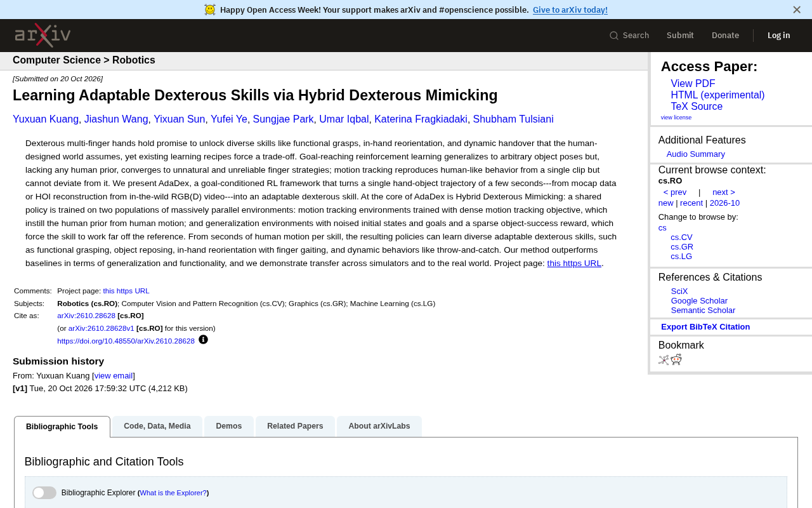Image resolution: width=812 pixels, height=508 pixels.
Task: Select the Related Papers tab
Action: coord(295,426)
